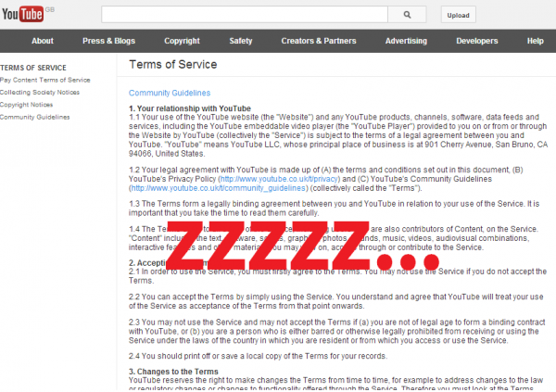The image size is (556, 392).
Task: Click the Upload button
Action: tap(458, 15)
